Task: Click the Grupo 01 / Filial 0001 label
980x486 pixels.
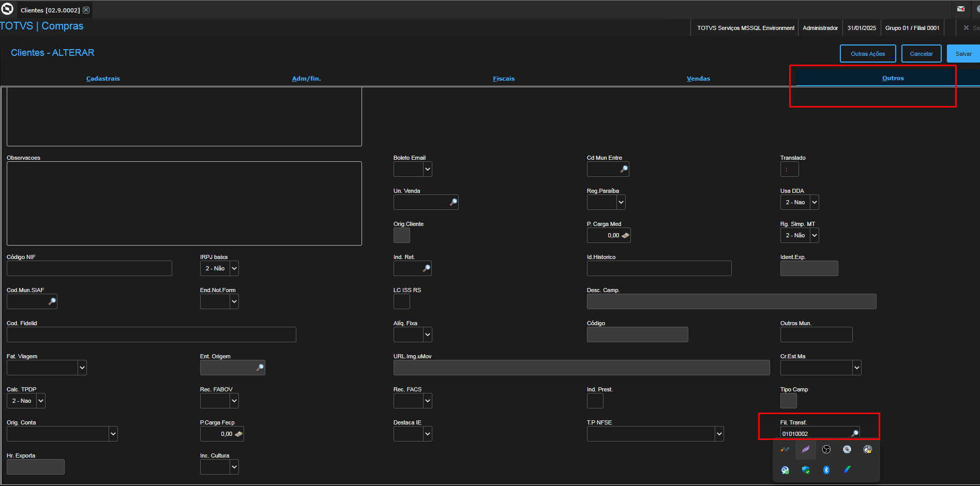Action: pyautogui.click(x=912, y=28)
